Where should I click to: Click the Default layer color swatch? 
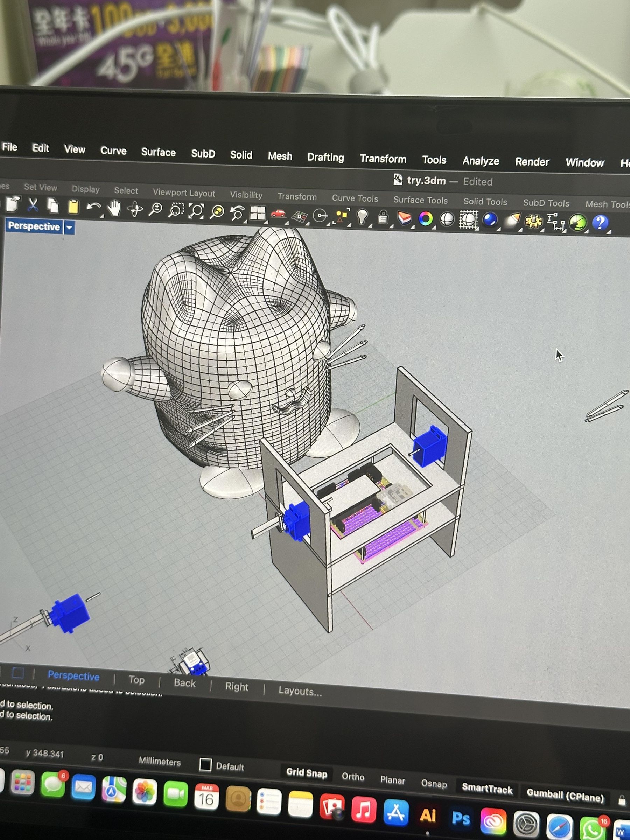click(205, 764)
